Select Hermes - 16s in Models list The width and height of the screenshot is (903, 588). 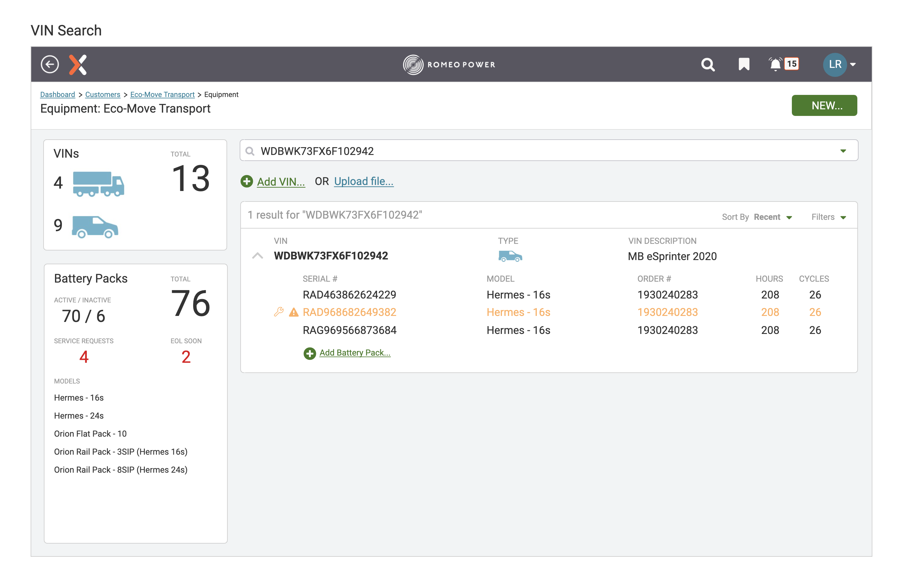78,398
